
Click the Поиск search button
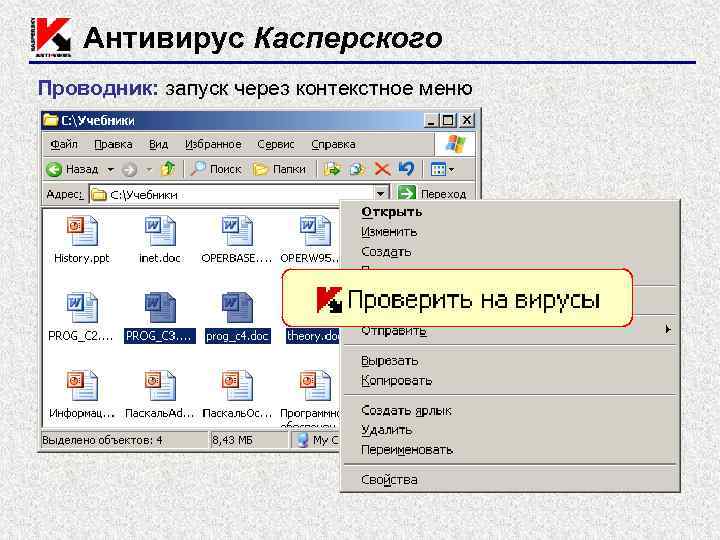pyautogui.click(x=216, y=169)
